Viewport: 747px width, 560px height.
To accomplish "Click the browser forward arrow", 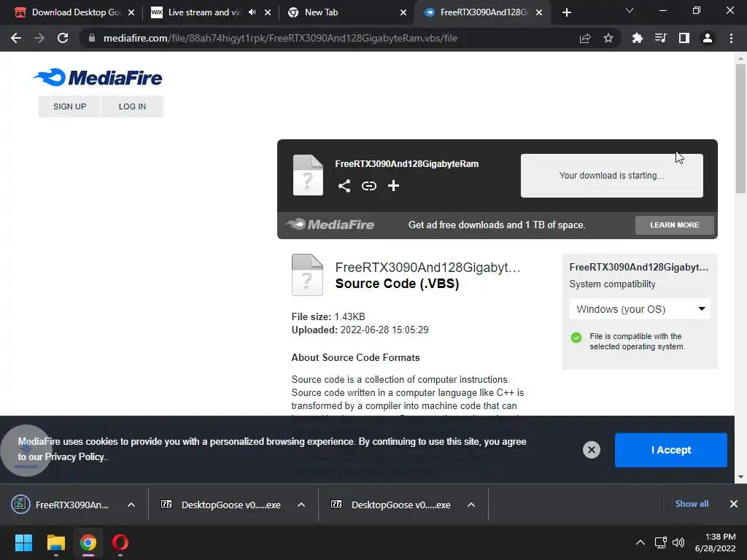I will [39, 38].
